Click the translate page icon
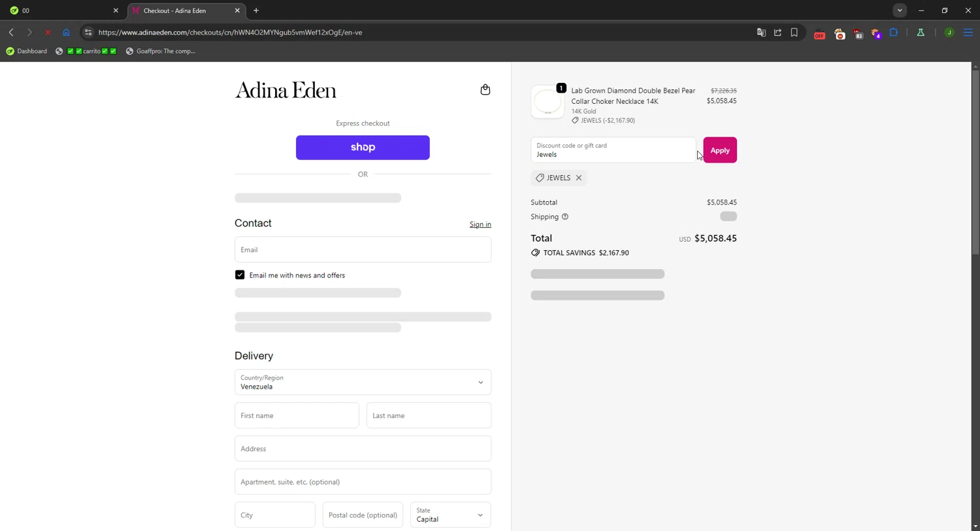 point(761,32)
